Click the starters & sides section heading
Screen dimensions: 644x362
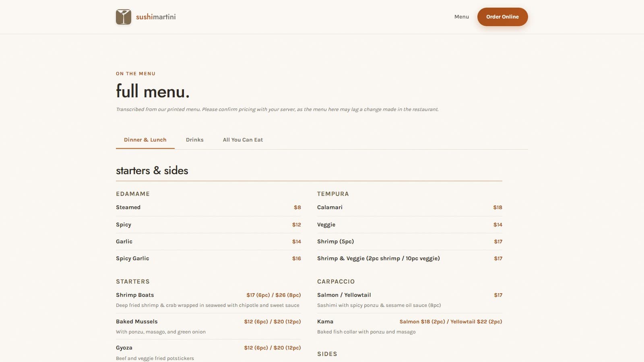click(x=152, y=171)
